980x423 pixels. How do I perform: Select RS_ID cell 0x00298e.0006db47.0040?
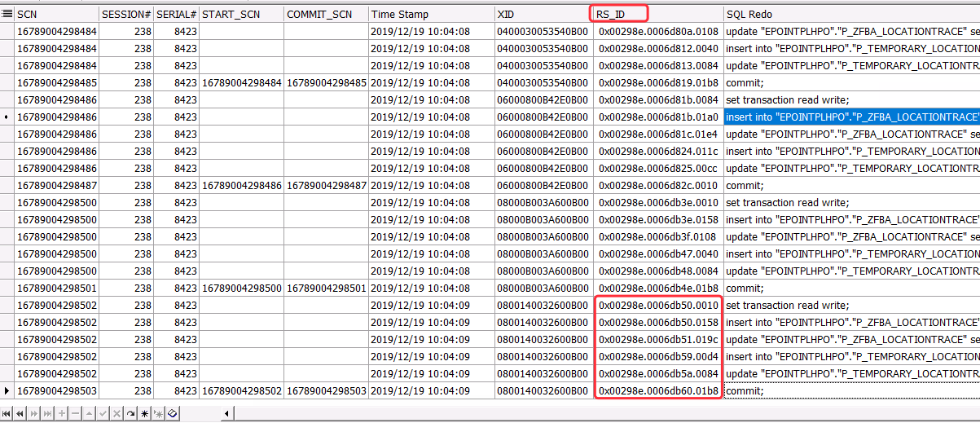(658, 253)
